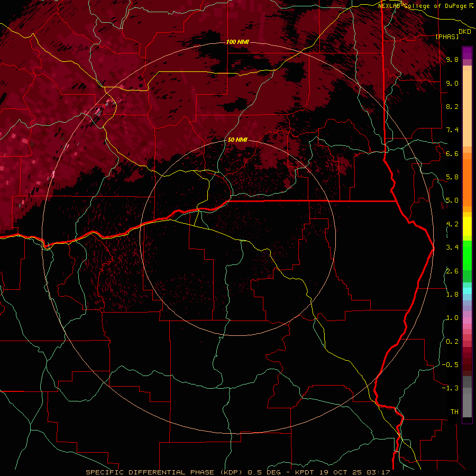The width and height of the screenshot is (476, 476).
Task: Click the "50 NMI" range ring label
Action: point(237,140)
